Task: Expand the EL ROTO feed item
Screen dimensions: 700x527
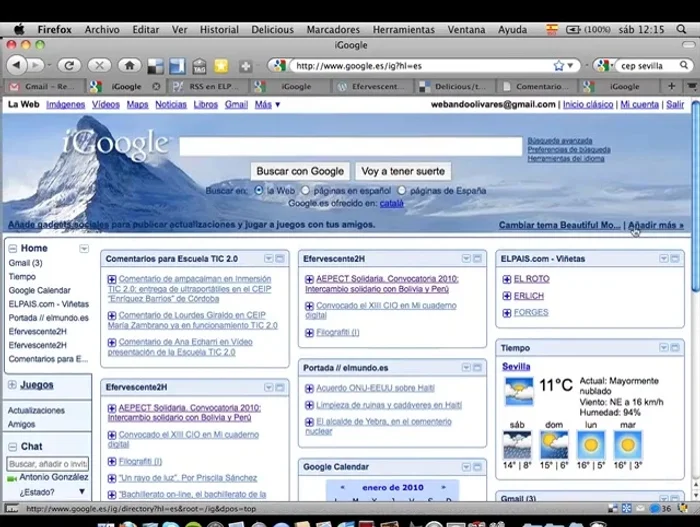Action: [x=507, y=279]
